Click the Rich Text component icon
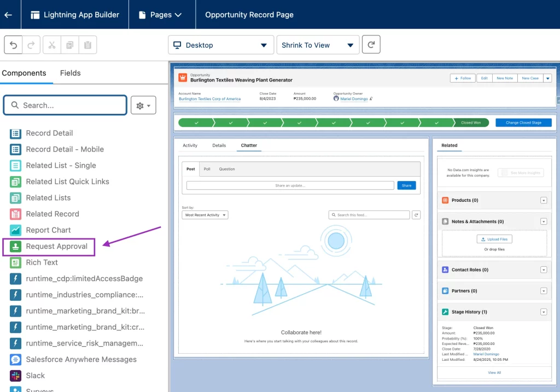 (16, 262)
